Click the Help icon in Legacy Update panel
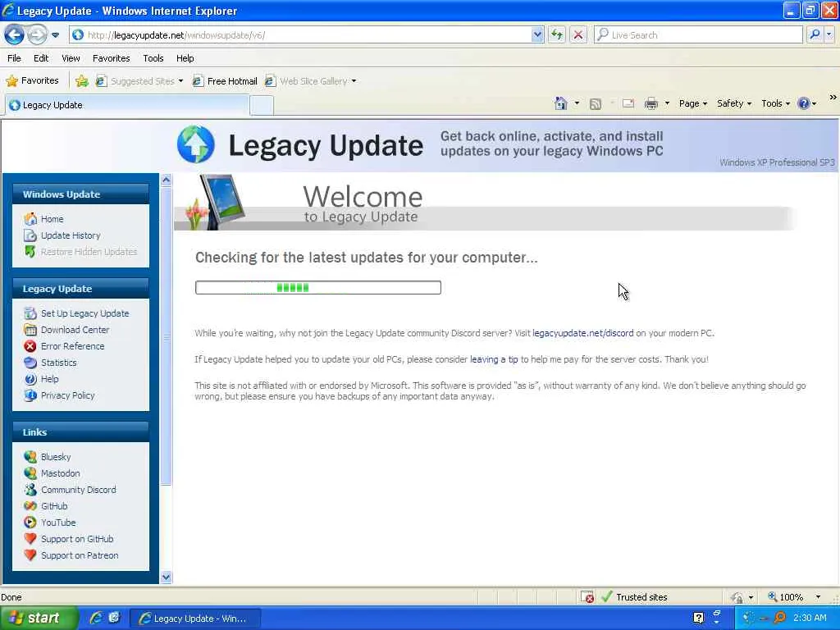This screenshot has width=840, height=630. coord(30,379)
